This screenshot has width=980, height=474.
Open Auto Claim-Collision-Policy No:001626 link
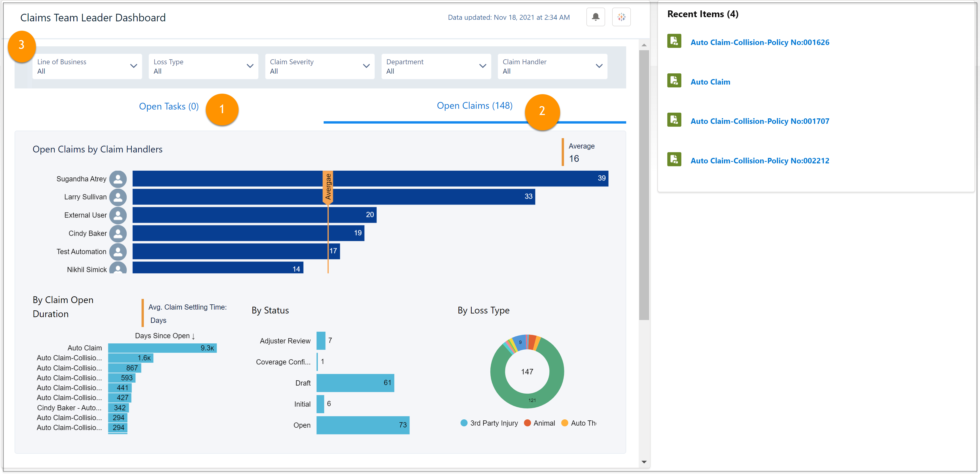(760, 42)
